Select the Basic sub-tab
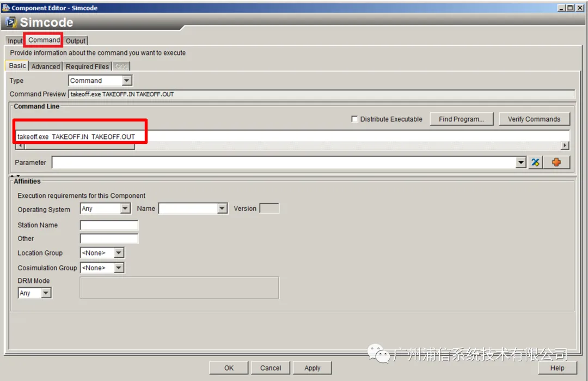588x381 pixels. [x=17, y=66]
